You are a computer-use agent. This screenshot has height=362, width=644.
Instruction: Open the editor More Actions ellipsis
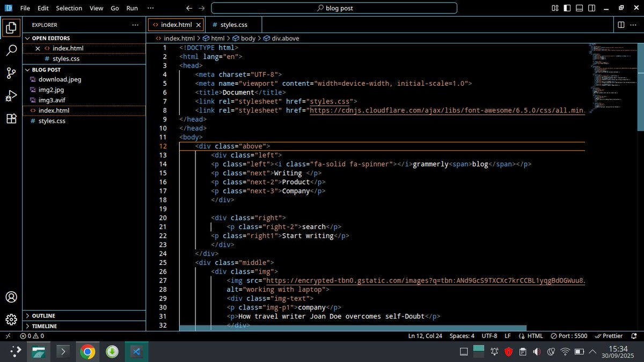pyautogui.click(x=634, y=25)
